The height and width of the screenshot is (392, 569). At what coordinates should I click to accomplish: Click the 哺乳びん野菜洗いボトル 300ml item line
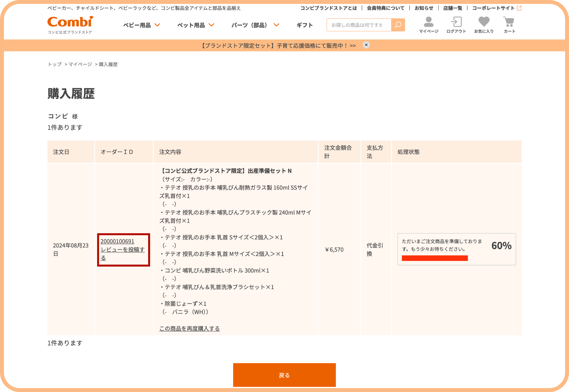tap(214, 270)
